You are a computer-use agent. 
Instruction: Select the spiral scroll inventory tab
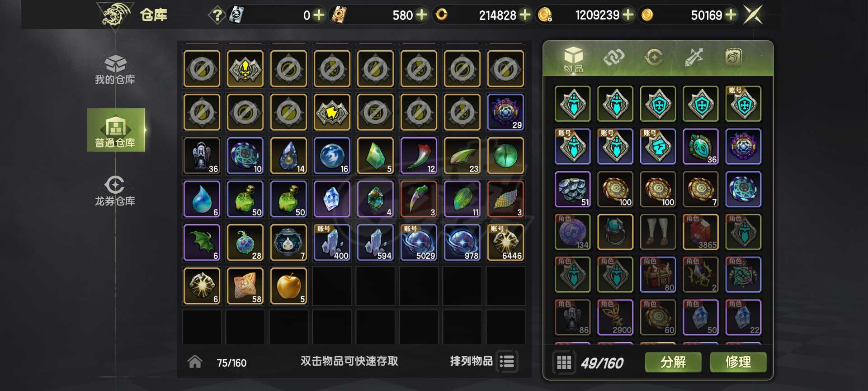(733, 57)
